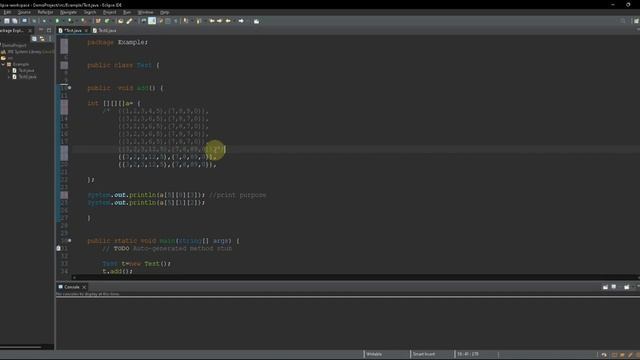Expand Test.java in Package Explorer
The image size is (640, 360).
(9, 71)
